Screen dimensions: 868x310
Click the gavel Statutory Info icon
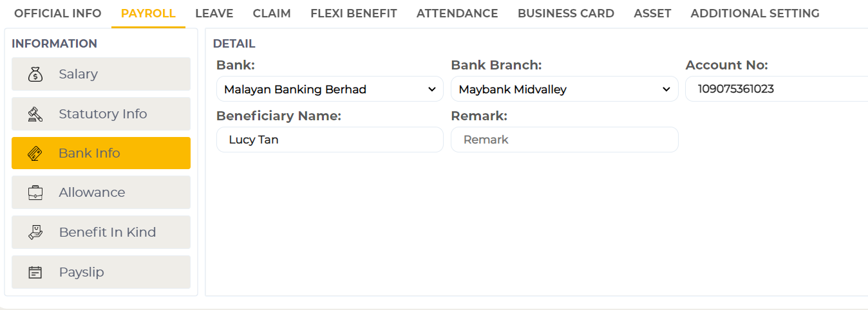coord(35,114)
